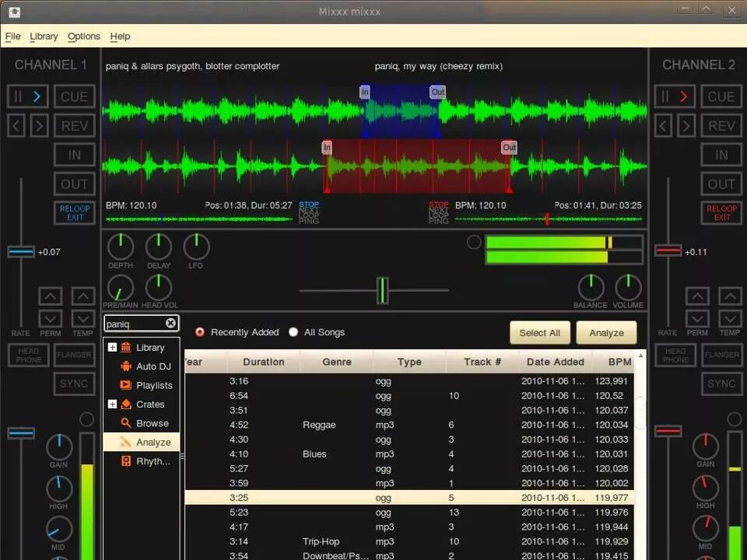Expand the Crates tree node
Screen dimensions: 747x560
click(112, 404)
